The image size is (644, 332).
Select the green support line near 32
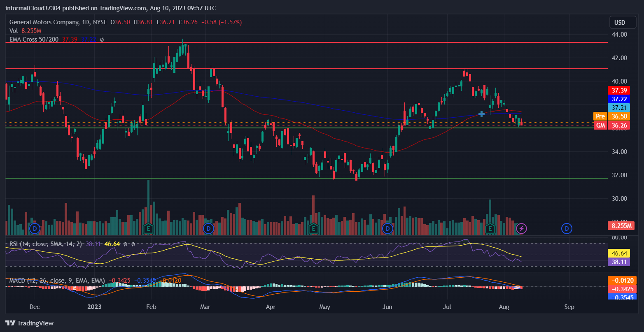pyautogui.click(x=306, y=178)
